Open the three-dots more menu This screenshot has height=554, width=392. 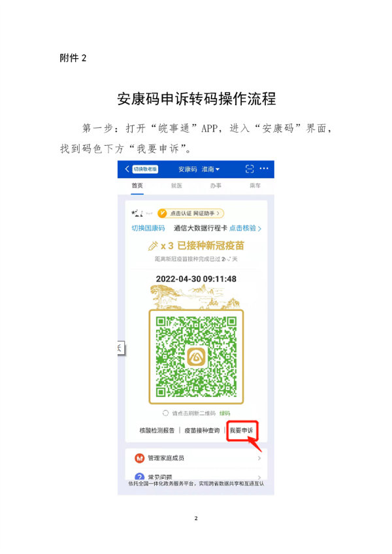click(x=264, y=169)
